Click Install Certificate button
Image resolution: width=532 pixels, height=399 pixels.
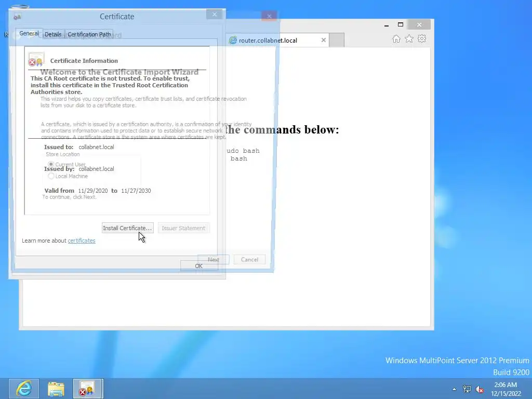coord(128,228)
